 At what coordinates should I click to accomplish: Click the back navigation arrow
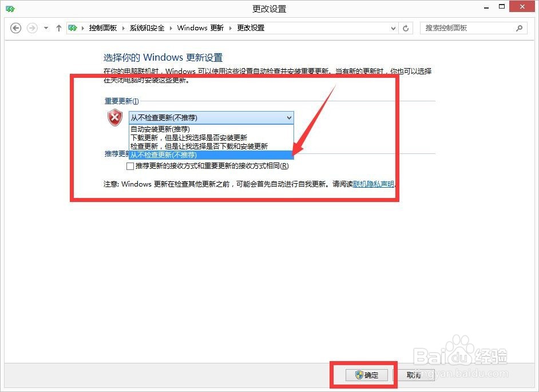15,27
